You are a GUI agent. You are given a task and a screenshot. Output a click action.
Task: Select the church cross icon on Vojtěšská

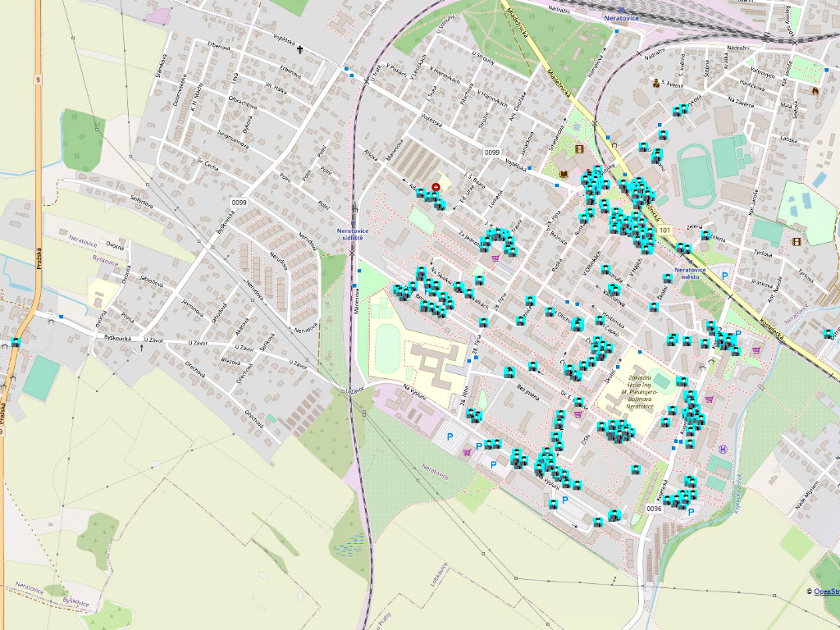pos(300,50)
